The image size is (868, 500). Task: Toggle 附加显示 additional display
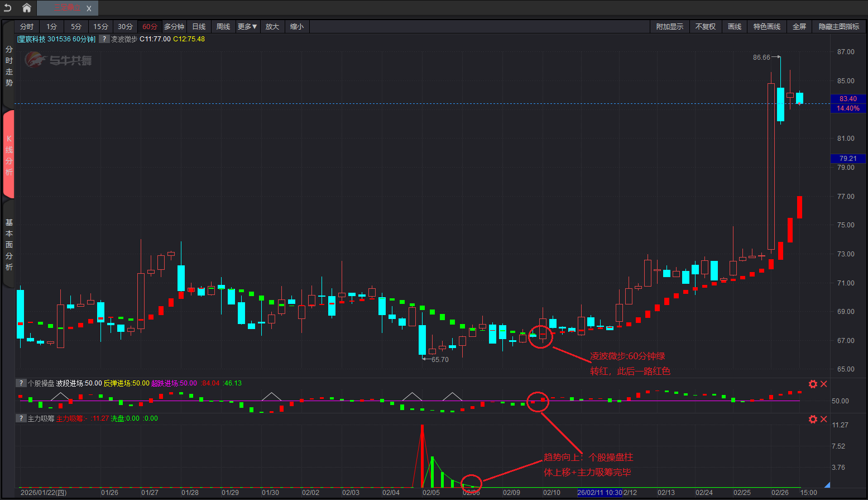(669, 27)
